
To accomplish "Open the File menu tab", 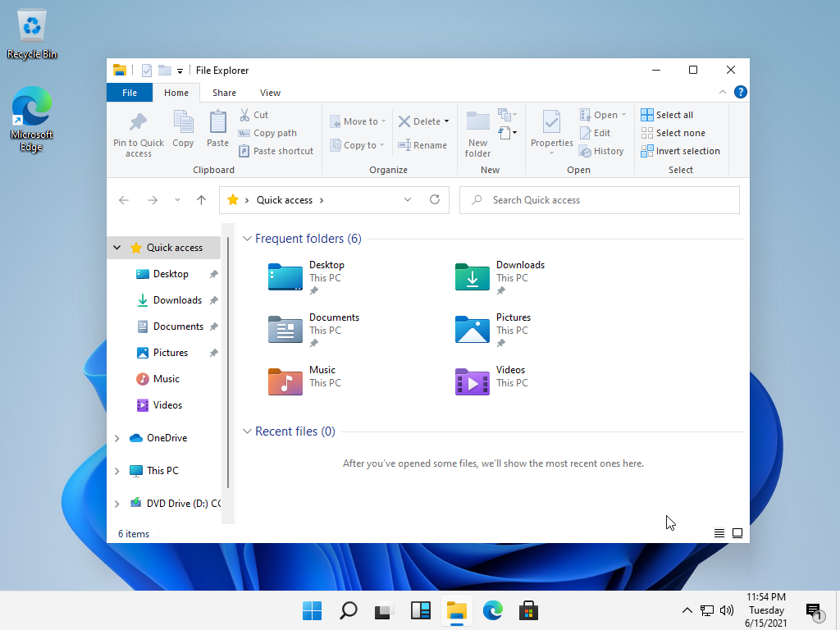I will [130, 93].
